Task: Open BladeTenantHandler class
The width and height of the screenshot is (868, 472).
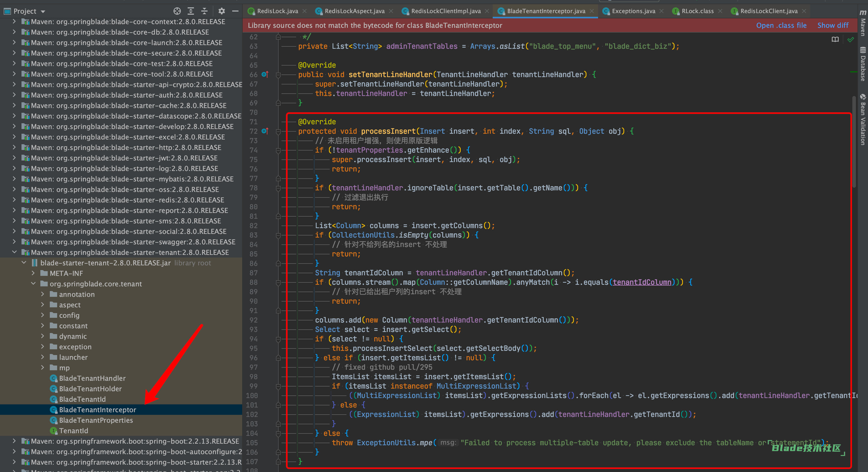Action: (92, 378)
